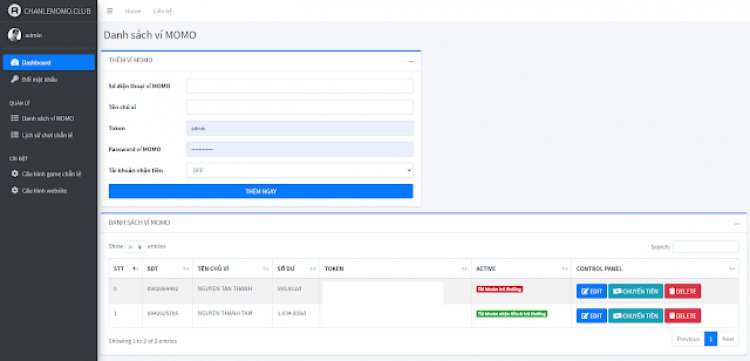750x361 pixels.
Task: Edit the NGUYEN TAN THANH wallet row
Action: click(x=592, y=291)
